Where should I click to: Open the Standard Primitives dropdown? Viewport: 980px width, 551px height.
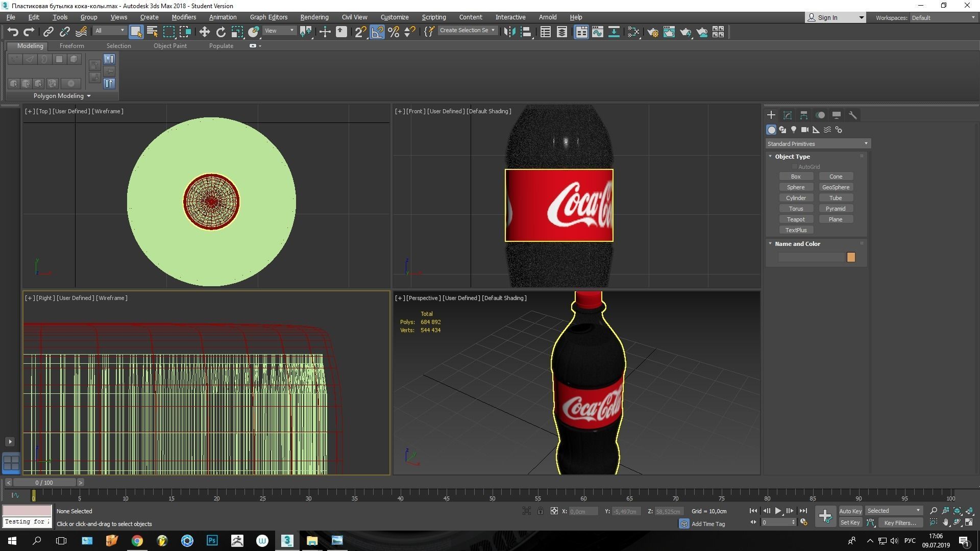pyautogui.click(x=817, y=143)
